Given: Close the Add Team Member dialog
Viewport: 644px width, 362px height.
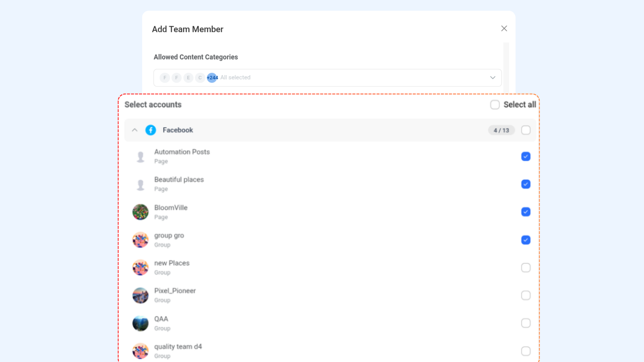Looking at the screenshot, I should point(504,28).
